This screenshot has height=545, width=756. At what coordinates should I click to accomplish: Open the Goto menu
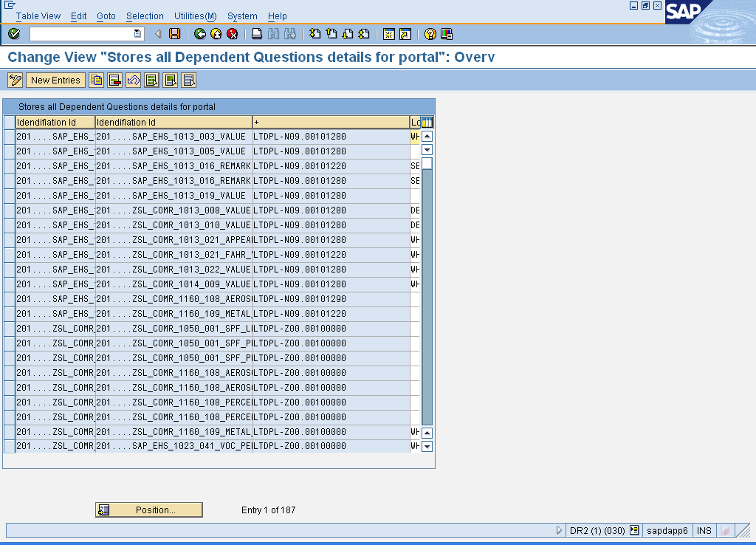point(106,16)
